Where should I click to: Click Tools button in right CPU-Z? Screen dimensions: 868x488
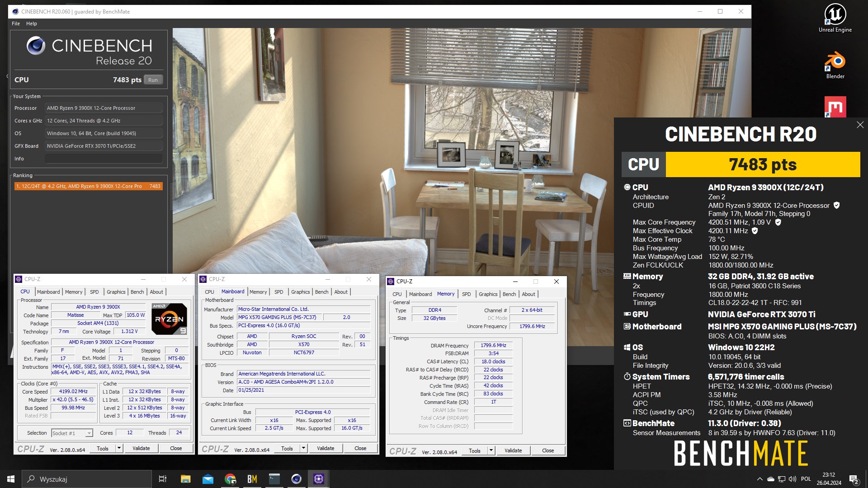point(475,450)
